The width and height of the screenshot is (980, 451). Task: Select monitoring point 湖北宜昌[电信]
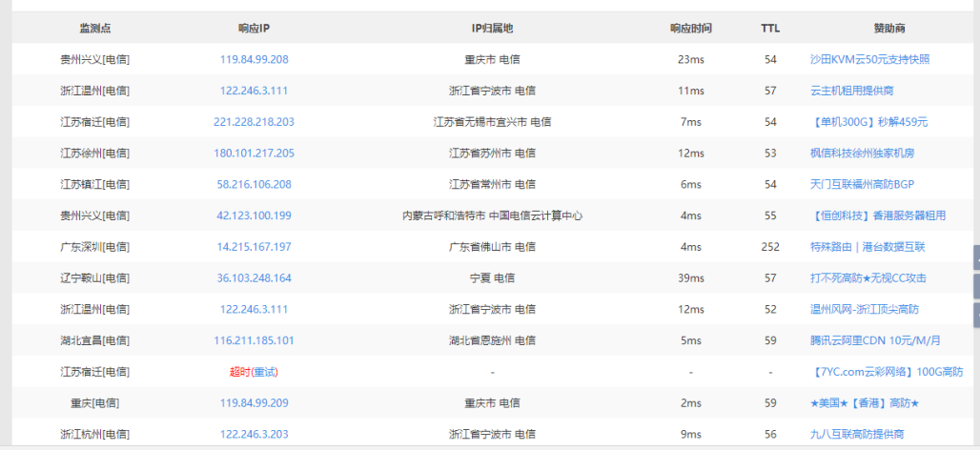[95, 341]
